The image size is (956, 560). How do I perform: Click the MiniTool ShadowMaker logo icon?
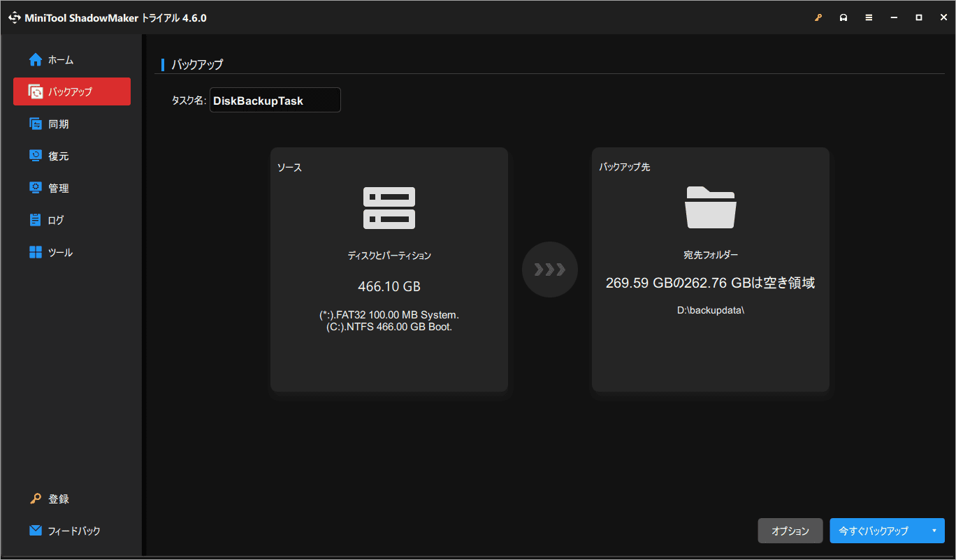14,17
